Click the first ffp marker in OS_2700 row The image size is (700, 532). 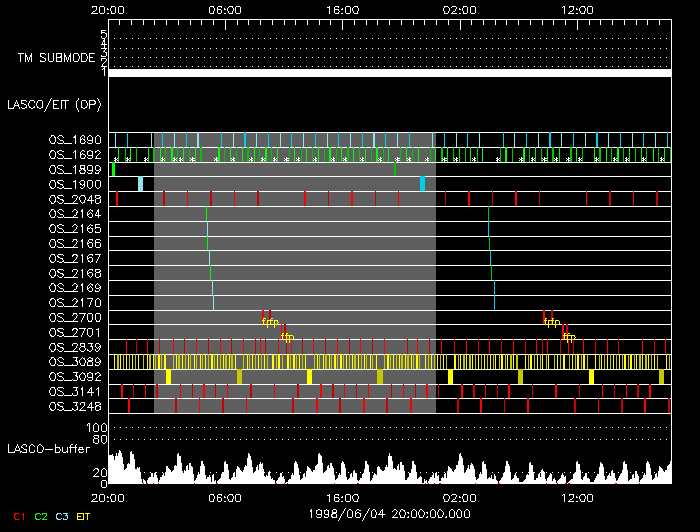click(x=271, y=322)
